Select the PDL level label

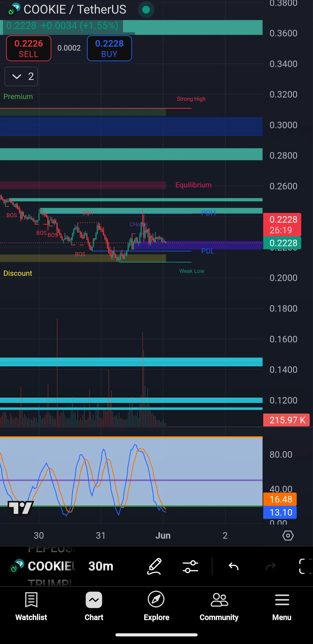tap(208, 251)
